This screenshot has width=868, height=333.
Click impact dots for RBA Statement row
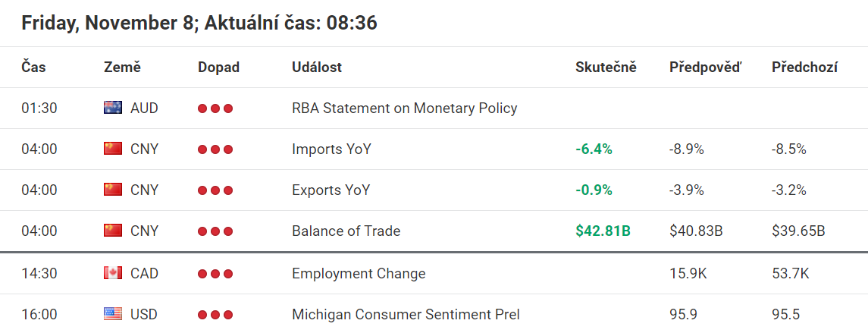215,108
